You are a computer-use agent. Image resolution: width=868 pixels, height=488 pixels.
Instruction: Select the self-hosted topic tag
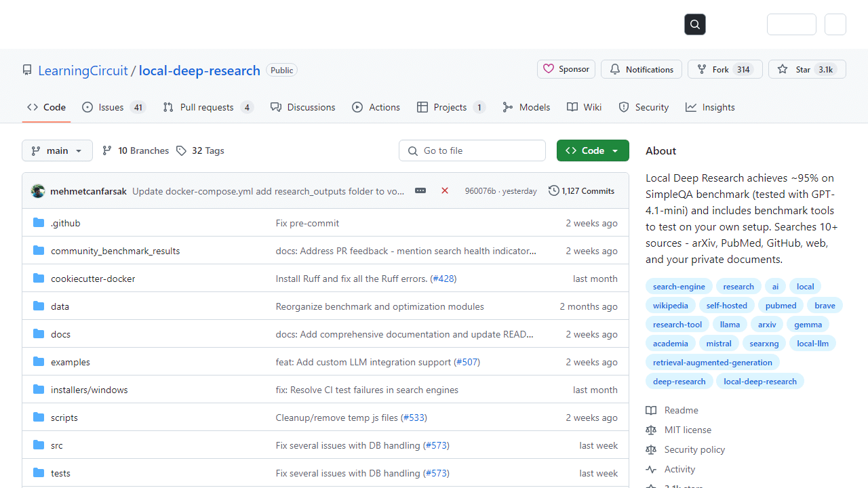point(727,306)
